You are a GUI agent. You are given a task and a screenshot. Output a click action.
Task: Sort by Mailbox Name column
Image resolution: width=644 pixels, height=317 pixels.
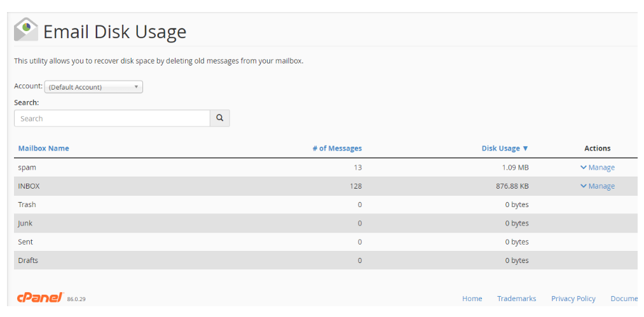click(43, 148)
